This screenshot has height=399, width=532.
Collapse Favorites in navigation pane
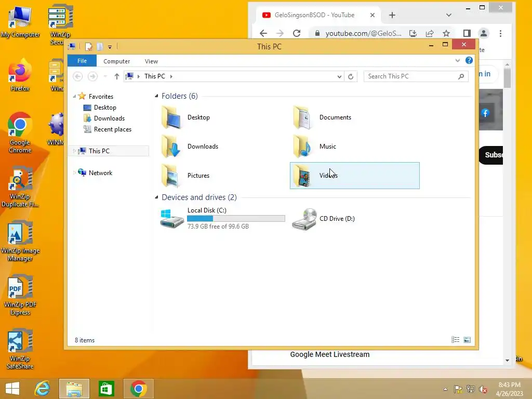click(x=74, y=97)
